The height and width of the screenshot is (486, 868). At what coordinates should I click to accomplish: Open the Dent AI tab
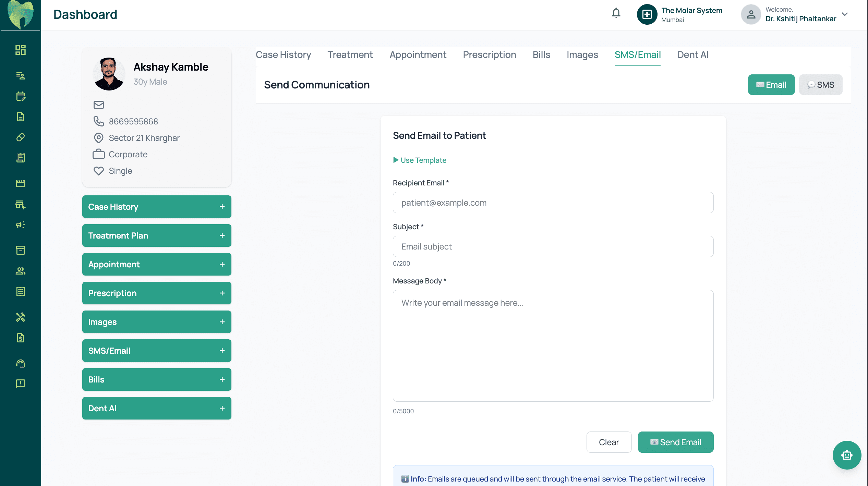(x=692, y=55)
